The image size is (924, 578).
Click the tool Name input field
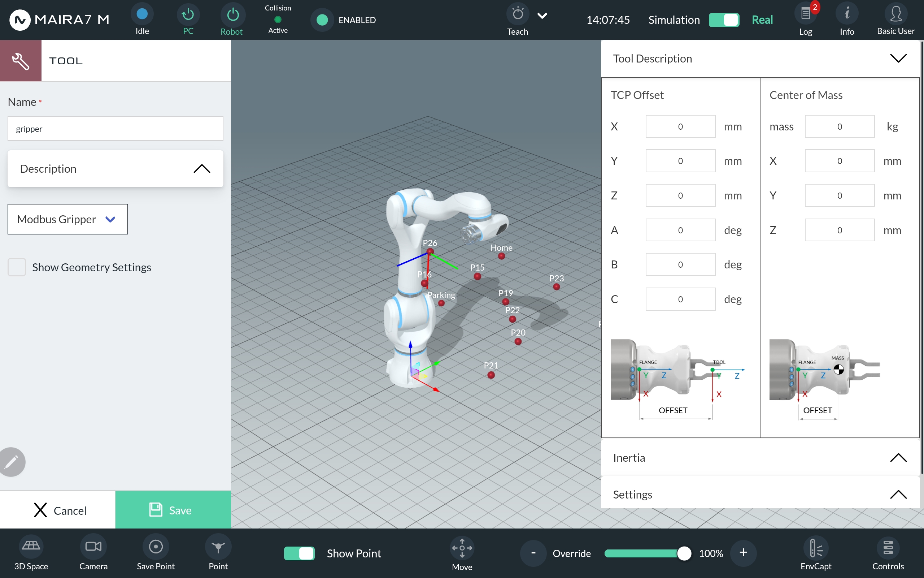click(x=115, y=129)
